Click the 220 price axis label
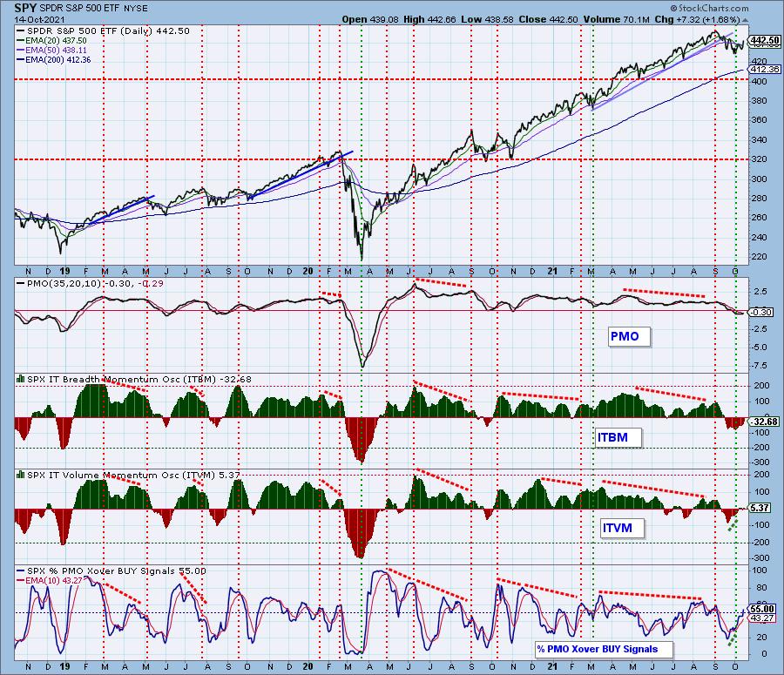Viewport: 784px width, 675px height. pos(759,256)
